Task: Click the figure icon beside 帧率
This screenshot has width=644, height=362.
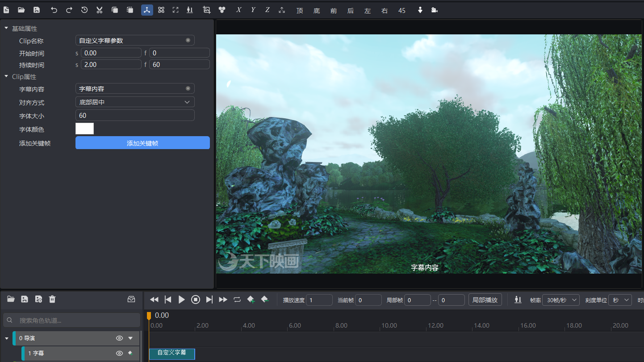Action: tap(518, 300)
